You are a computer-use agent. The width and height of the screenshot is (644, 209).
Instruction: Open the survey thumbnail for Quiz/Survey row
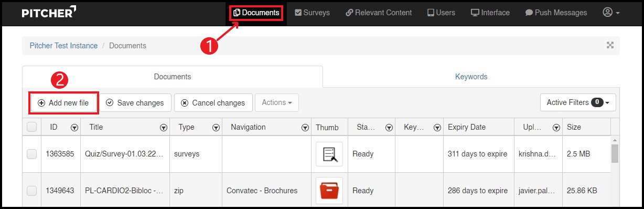(x=329, y=154)
